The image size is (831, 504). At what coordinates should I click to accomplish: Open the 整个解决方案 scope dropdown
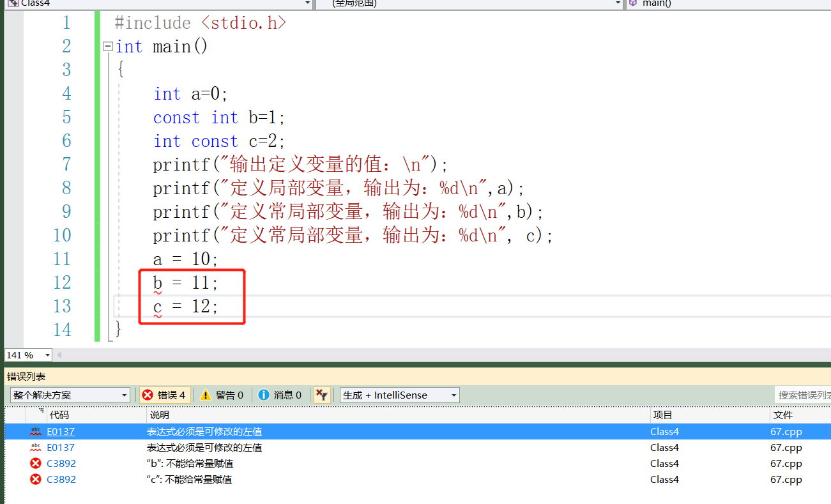[125, 394]
